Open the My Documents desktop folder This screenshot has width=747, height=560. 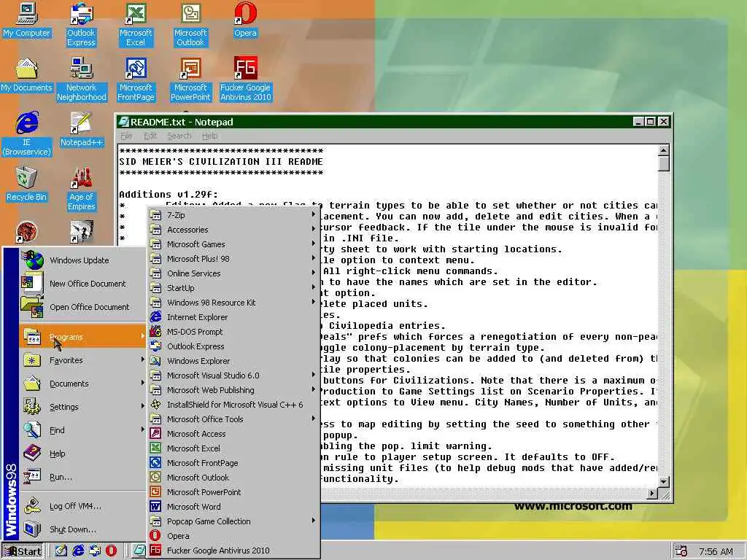[x=27, y=75]
